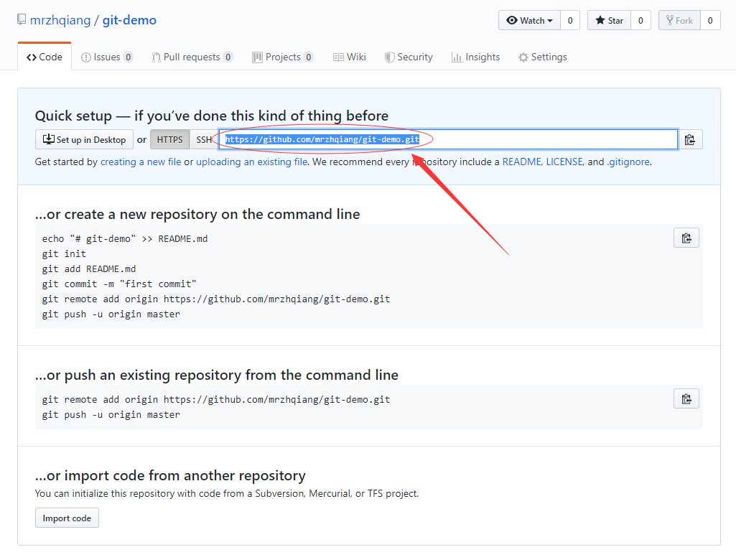Image resolution: width=736 pixels, height=560 pixels.
Task: Click the Fork button
Action: coord(680,20)
